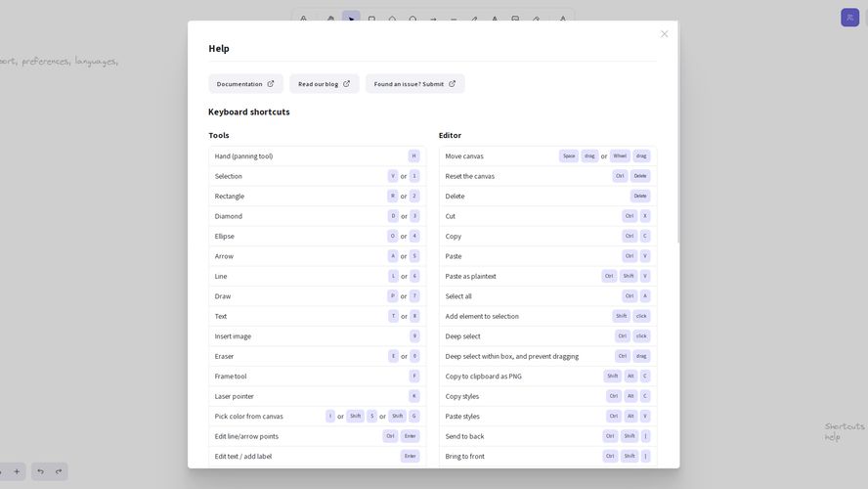Choose the Selection arrow tool in toolbar

point(351,19)
